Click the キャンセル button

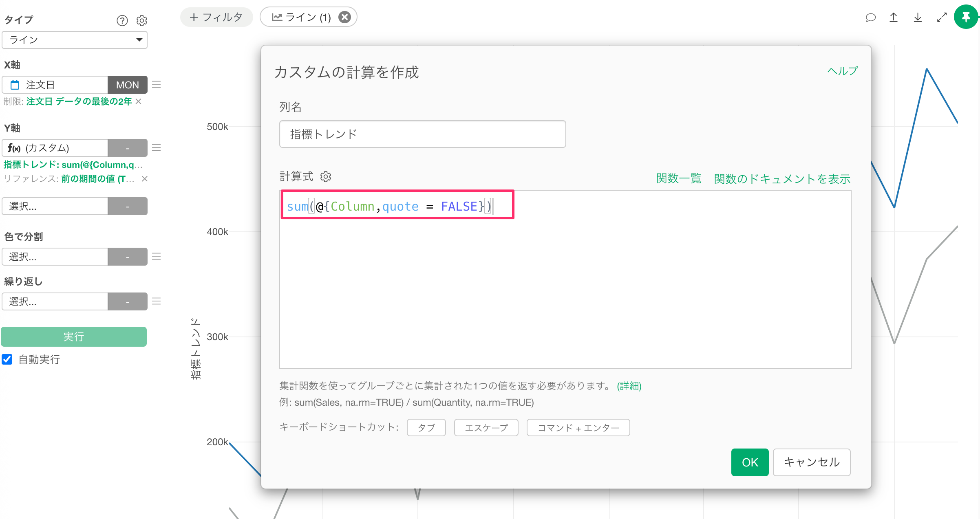812,462
